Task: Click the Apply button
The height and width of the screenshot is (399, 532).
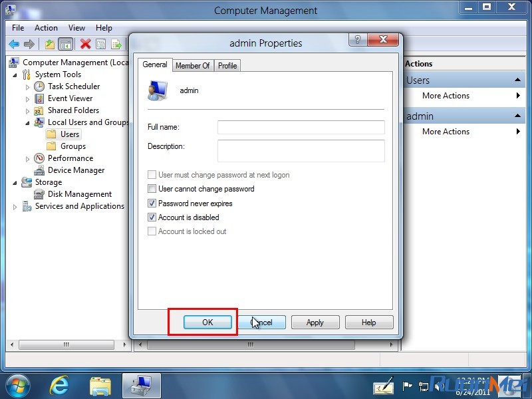Action: point(315,323)
